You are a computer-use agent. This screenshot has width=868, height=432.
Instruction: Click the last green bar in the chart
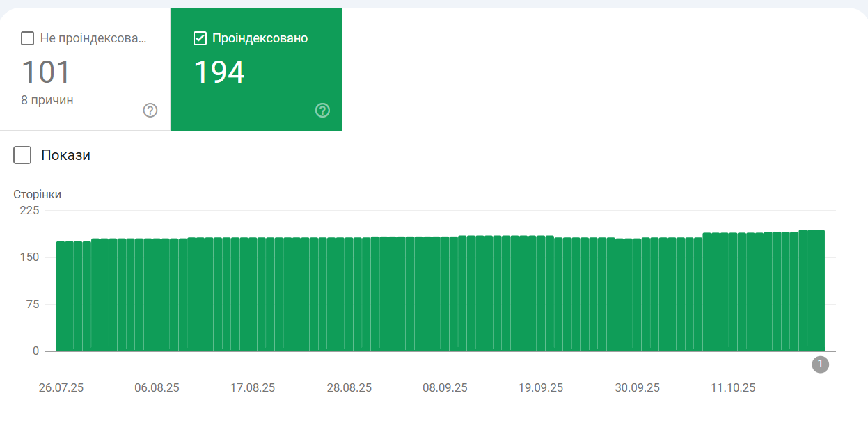click(821, 290)
